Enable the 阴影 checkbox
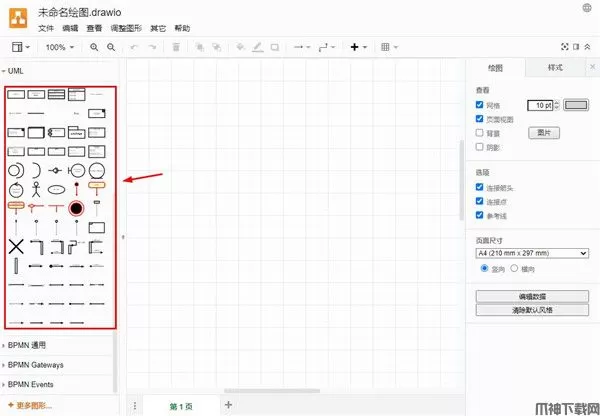600x416 pixels. tap(479, 147)
